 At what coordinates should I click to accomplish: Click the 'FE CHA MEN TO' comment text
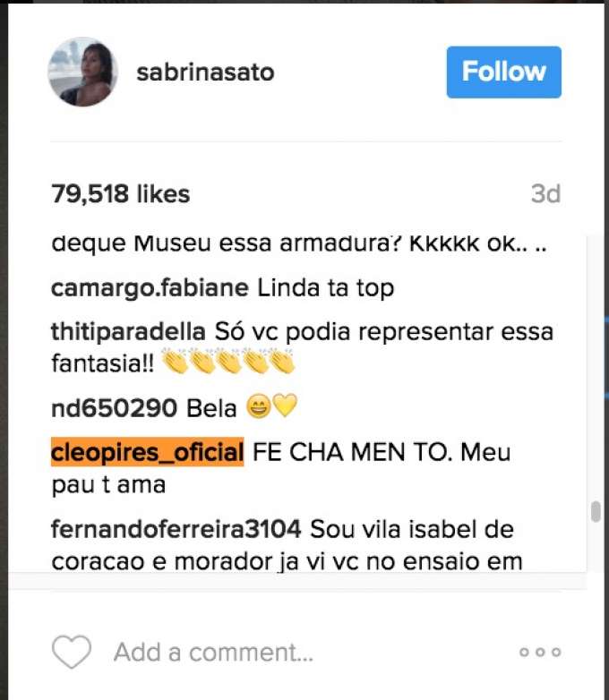tap(352, 452)
